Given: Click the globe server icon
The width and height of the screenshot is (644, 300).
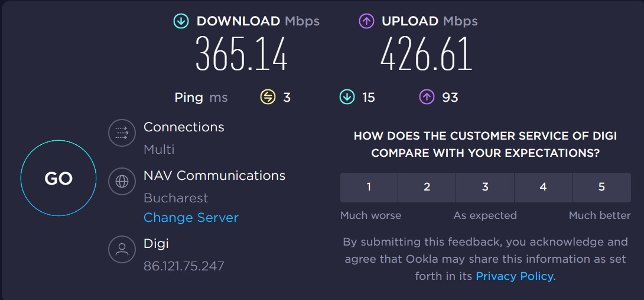Looking at the screenshot, I should (122, 182).
